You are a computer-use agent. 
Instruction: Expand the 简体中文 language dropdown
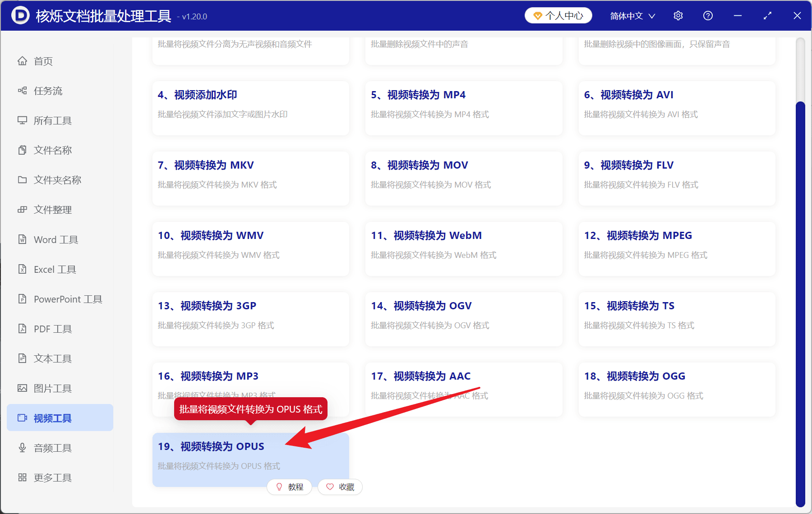point(632,16)
